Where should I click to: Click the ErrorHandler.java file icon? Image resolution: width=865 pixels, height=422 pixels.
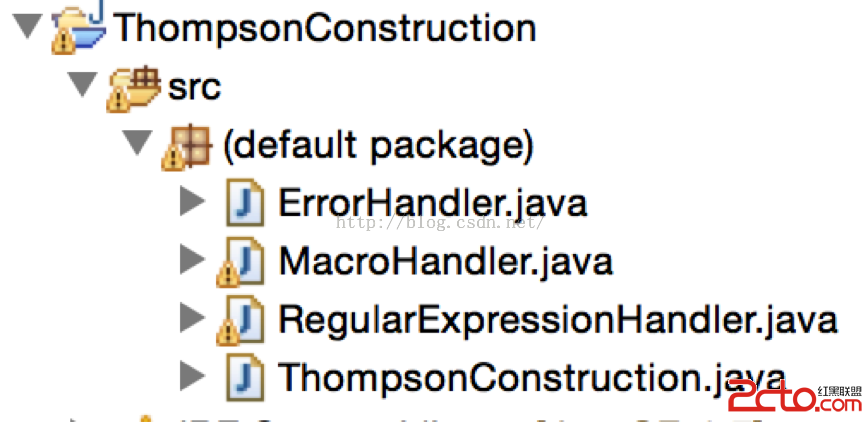(245, 202)
